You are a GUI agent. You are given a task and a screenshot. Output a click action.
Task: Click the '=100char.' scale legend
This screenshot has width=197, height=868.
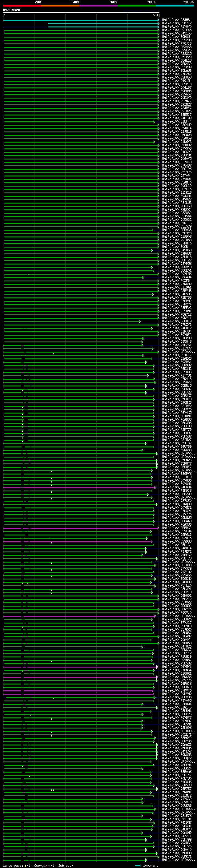[147, 866]
